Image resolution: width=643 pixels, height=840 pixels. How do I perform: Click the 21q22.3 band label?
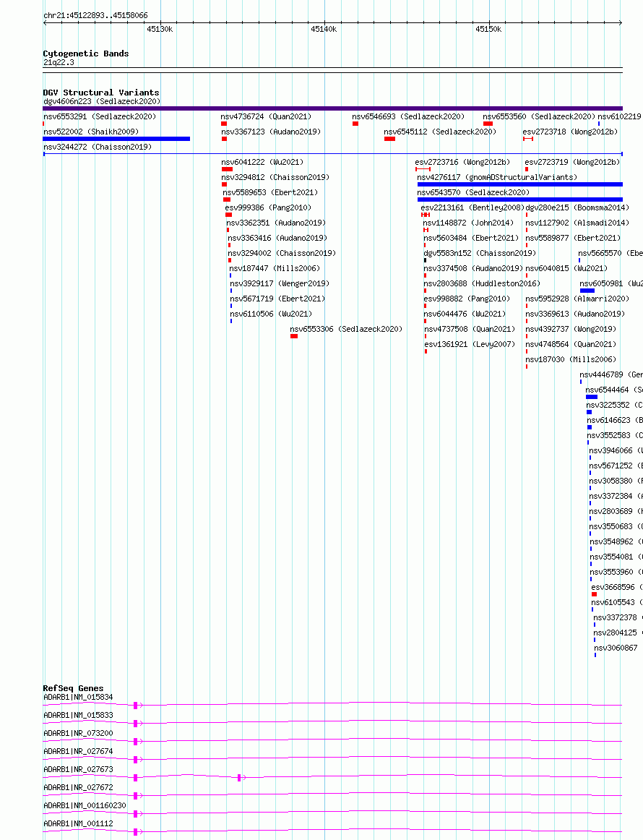click(59, 63)
